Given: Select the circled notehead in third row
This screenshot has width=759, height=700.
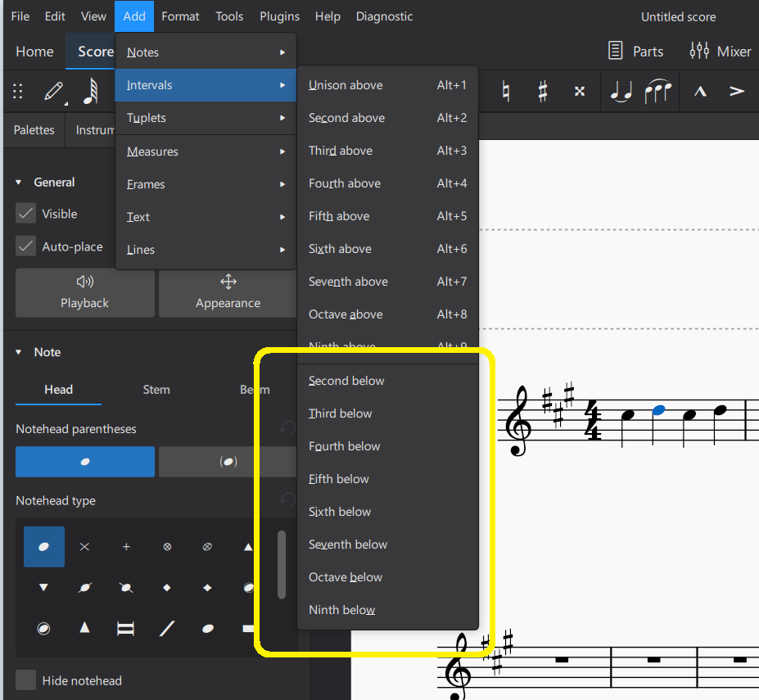Looking at the screenshot, I should click(x=44, y=628).
